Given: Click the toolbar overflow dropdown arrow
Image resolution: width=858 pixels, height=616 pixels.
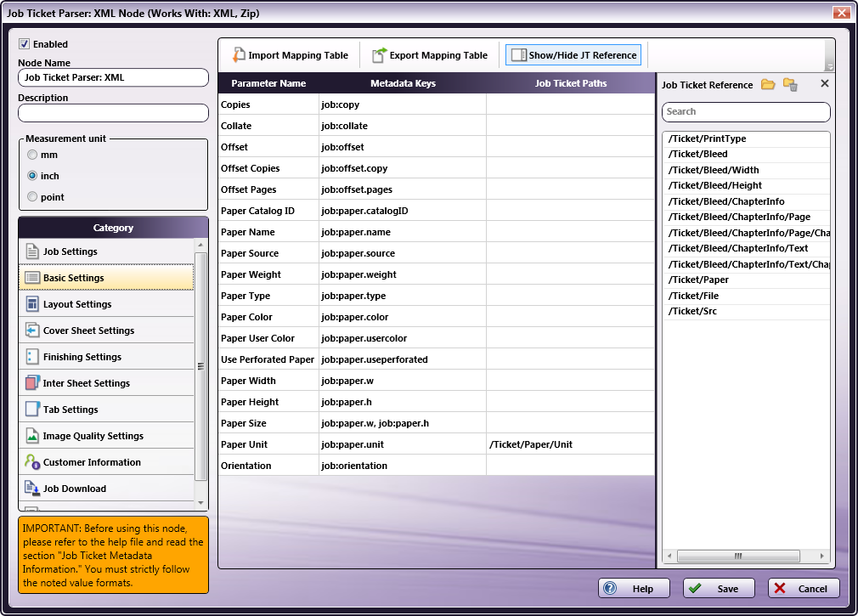Looking at the screenshot, I should click(830, 67).
